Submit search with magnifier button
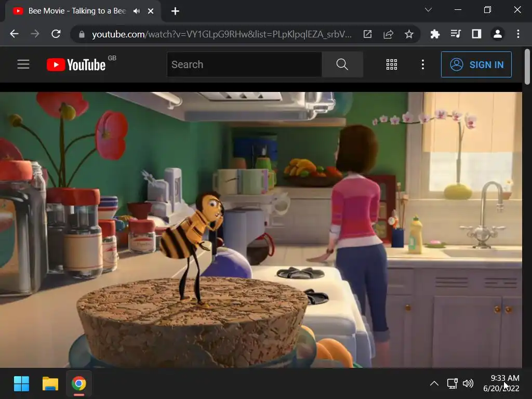This screenshot has width=532, height=399. 342,64
